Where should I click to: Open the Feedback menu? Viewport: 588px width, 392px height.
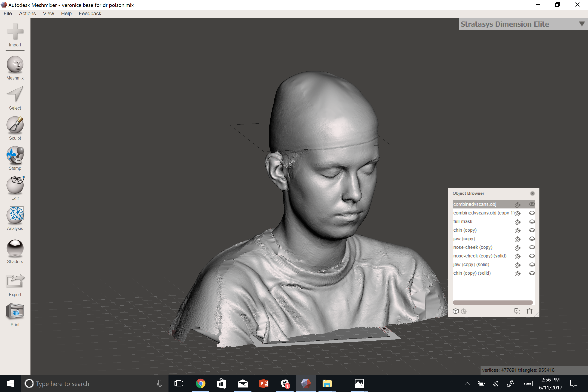click(x=90, y=14)
